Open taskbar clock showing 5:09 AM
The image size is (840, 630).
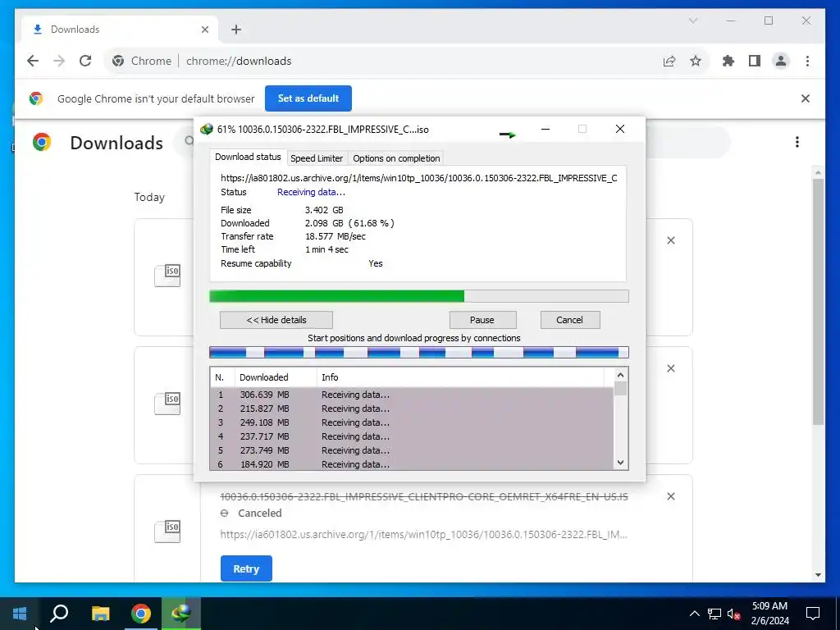point(769,614)
